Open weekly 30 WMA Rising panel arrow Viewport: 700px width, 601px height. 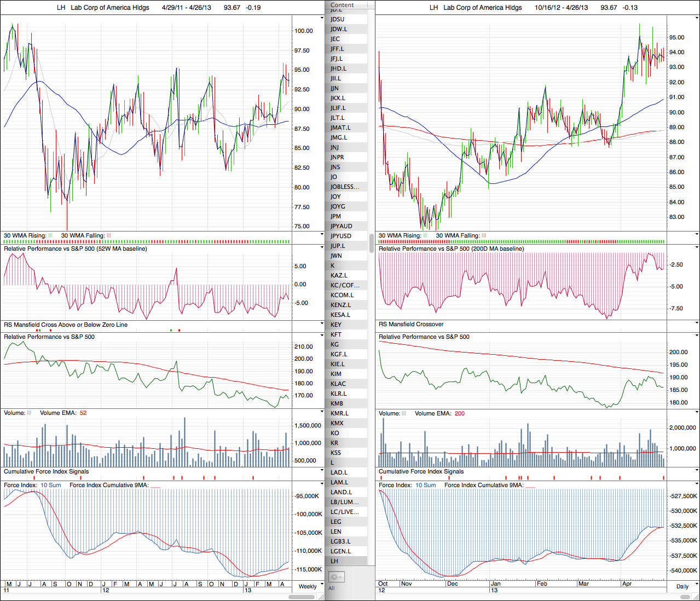(x=322, y=235)
